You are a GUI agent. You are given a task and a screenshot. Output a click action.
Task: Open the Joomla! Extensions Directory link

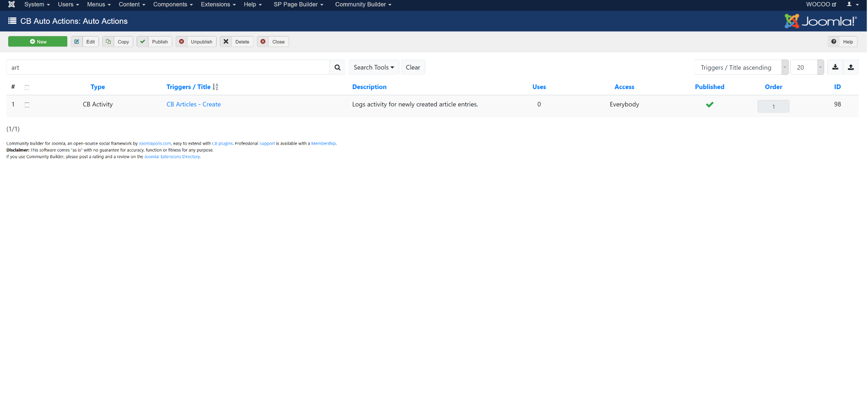[x=172, y=157]
